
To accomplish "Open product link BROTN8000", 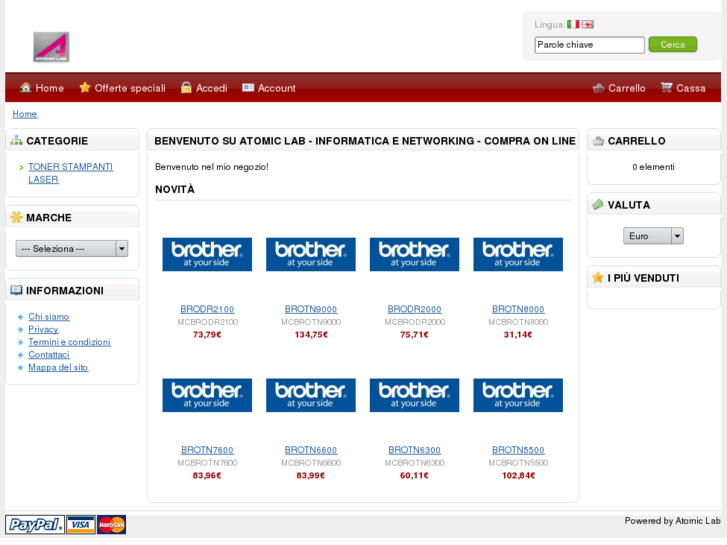I will point(518,309).
